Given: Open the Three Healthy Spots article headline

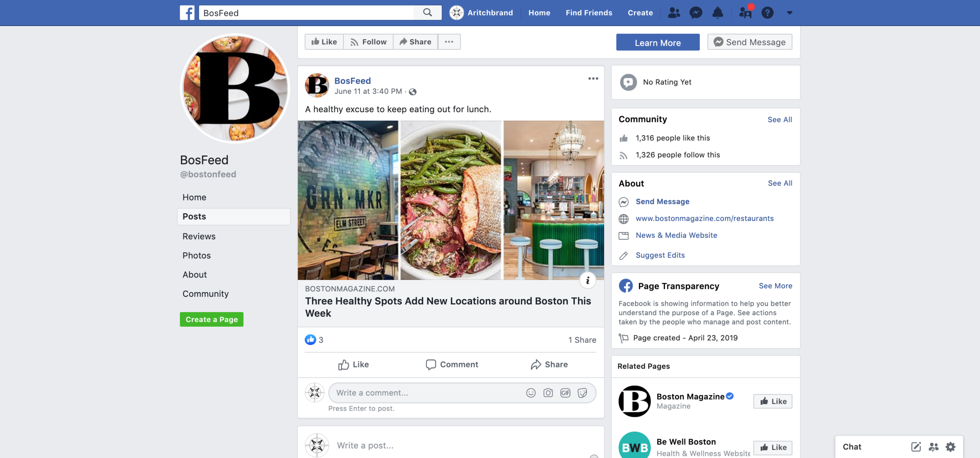Looking at the screenshot, I should tap(448, 307).
